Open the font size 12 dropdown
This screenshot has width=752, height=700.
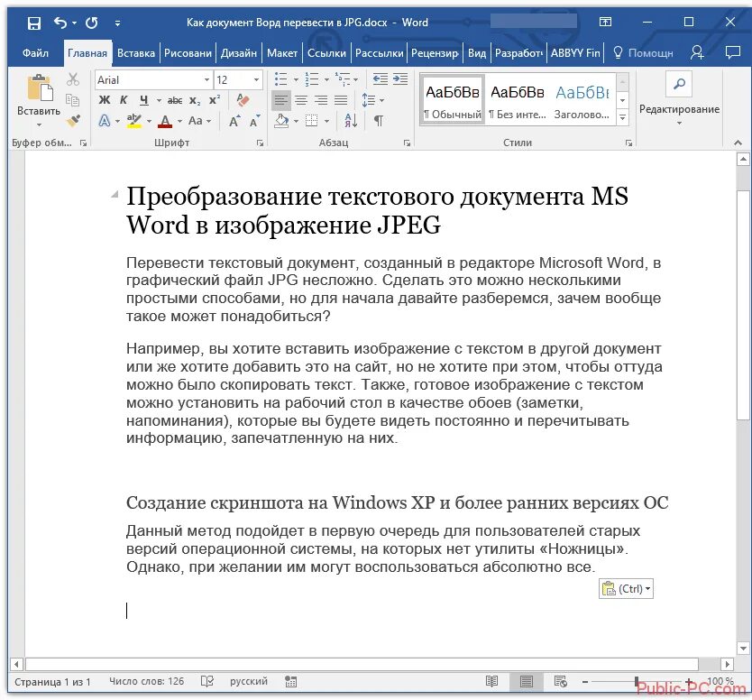point(257,79)
